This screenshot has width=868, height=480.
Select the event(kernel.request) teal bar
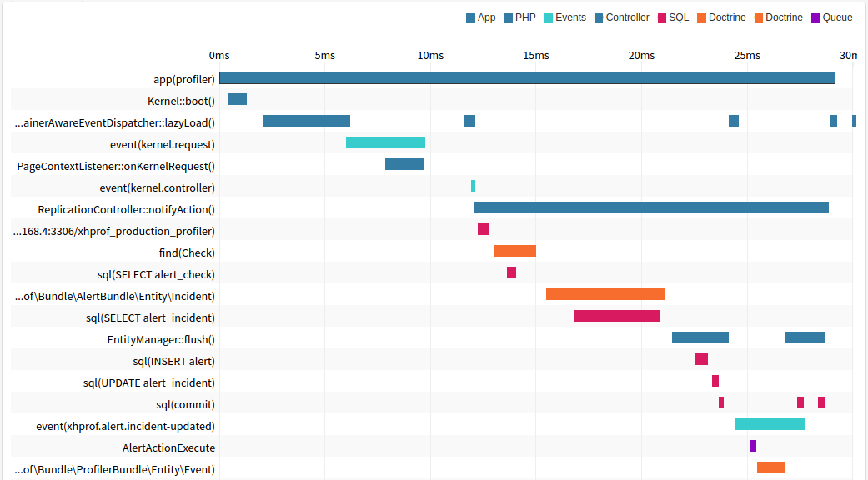(385, 143)
